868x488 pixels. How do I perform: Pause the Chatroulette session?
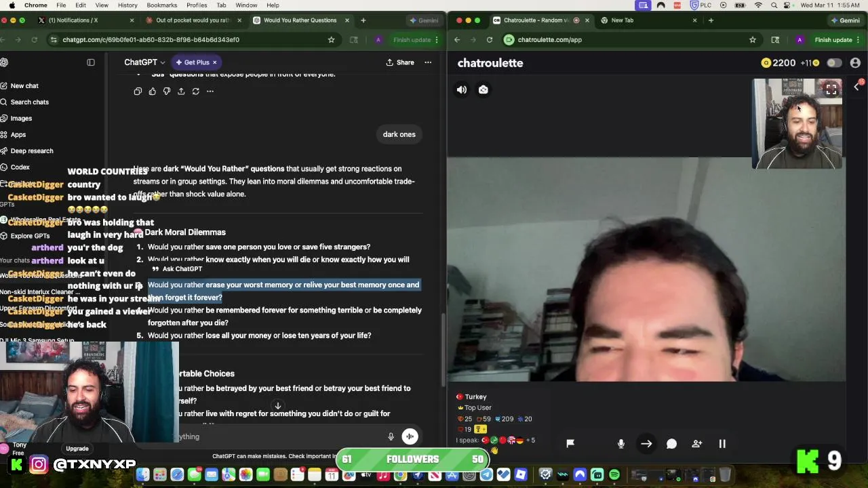(x=722, y=443)
